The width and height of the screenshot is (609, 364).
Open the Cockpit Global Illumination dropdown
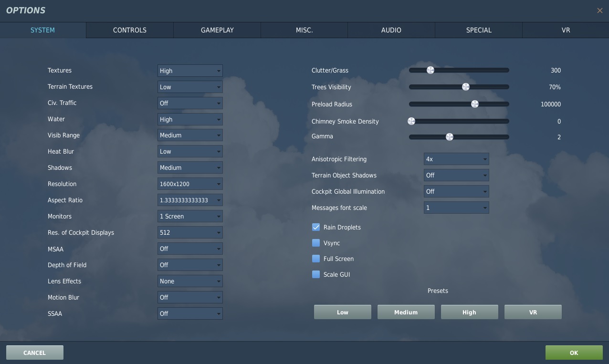(456, 191)
